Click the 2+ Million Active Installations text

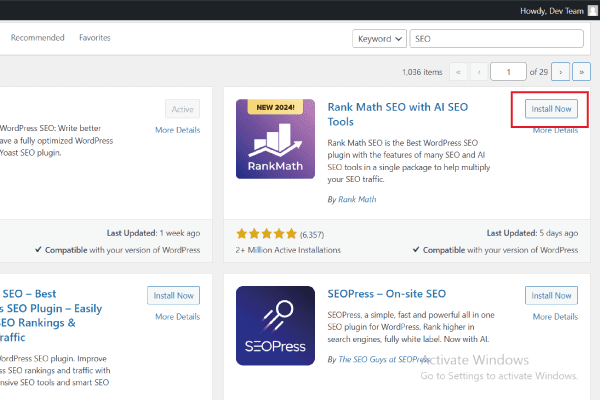click(288, 250)
